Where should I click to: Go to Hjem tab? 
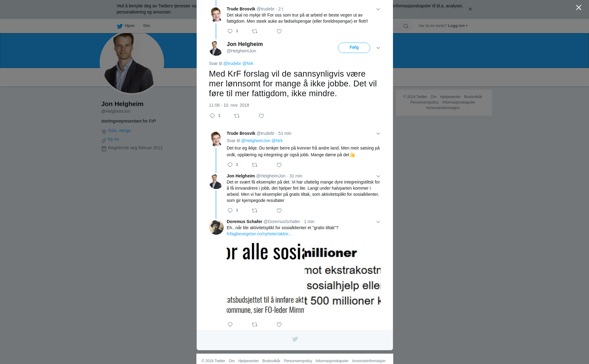pos(126,26)
